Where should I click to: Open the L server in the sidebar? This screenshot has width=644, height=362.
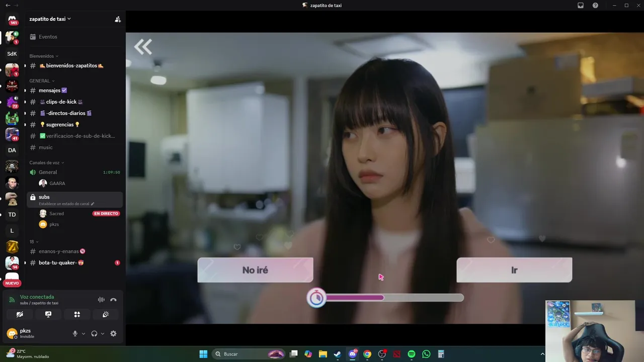pos(12,231)
